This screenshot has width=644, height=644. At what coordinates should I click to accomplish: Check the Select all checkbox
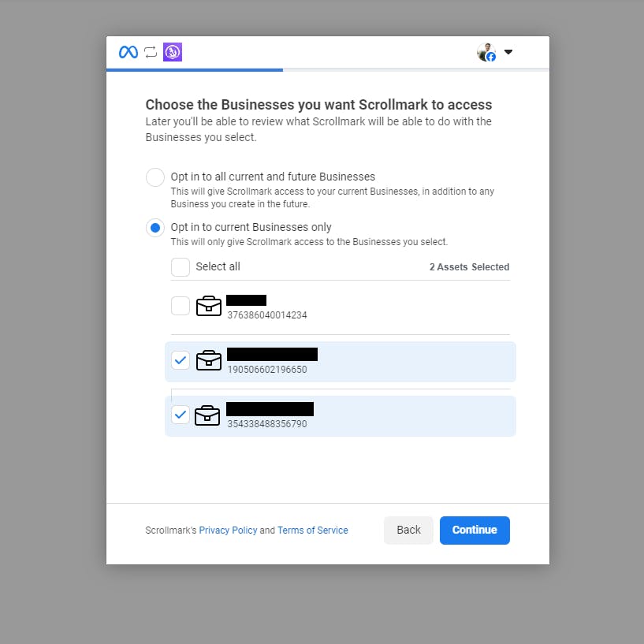pyautogui.click(x=181, y=267)
